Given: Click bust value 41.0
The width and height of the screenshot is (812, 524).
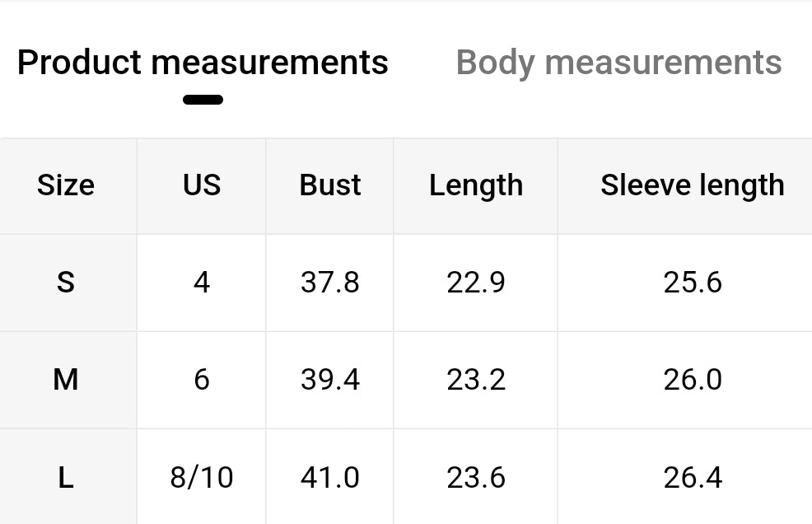Looking at the screenshot, I should click(329, 477).
